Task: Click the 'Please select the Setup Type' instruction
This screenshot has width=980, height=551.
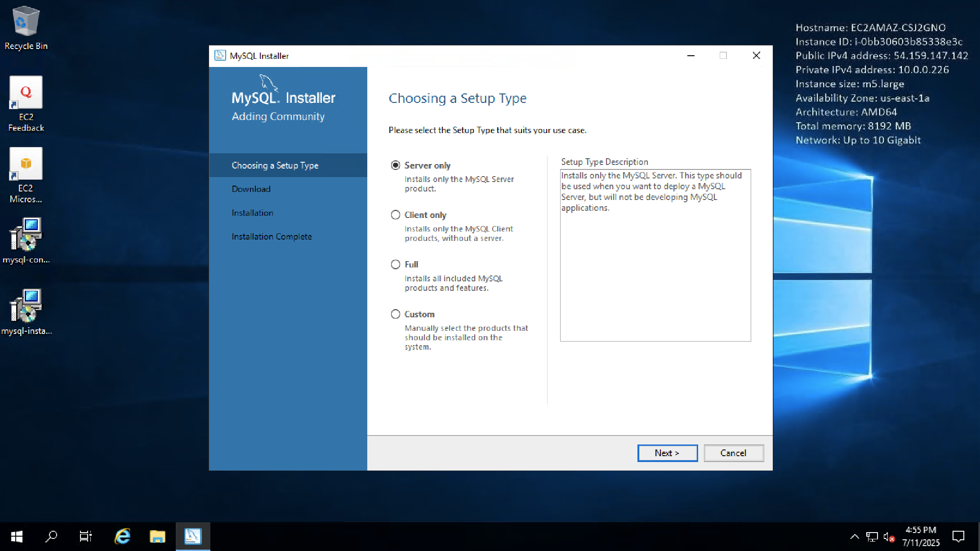Action: (487, 130)
